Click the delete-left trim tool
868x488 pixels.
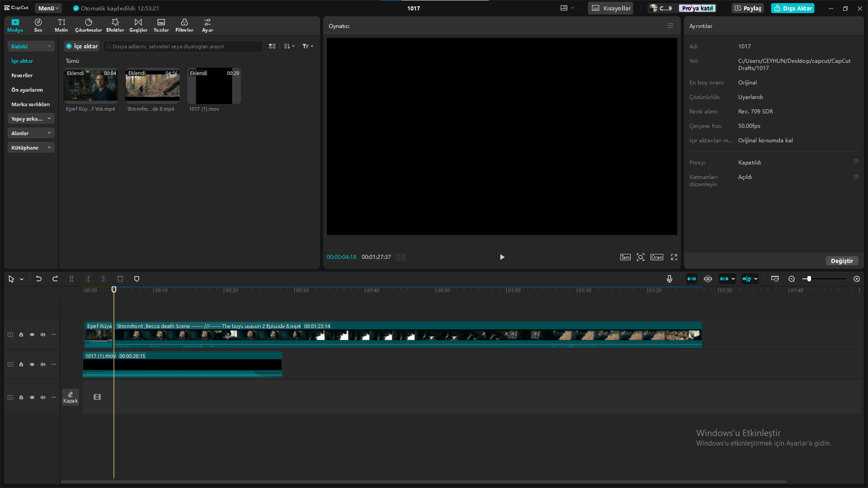pyautogui.click(x=88, y=279)
